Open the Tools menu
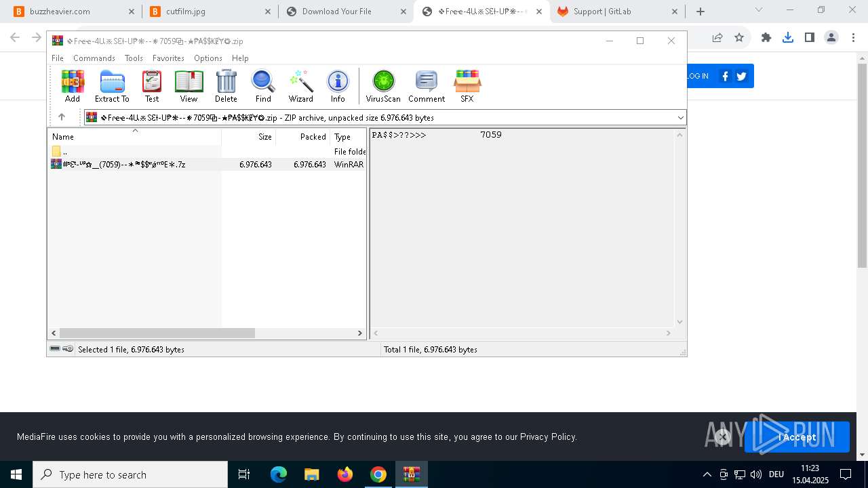The image size is (868, 488). tap(134, 58)
